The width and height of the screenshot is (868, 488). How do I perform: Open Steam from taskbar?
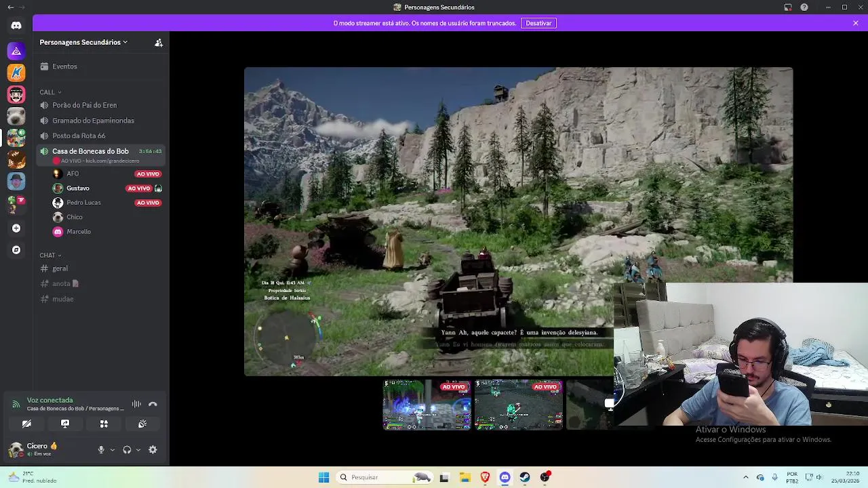tap(525, 477)
